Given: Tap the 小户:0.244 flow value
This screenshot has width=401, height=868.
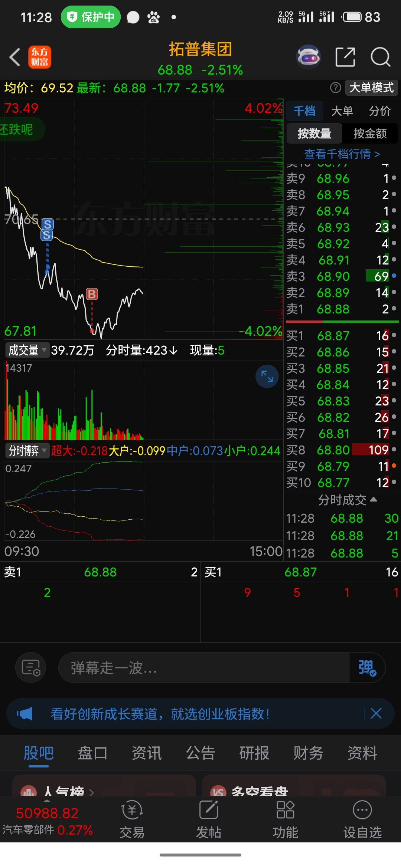Looking at the screenshot, I should click(x=252, y=451).
